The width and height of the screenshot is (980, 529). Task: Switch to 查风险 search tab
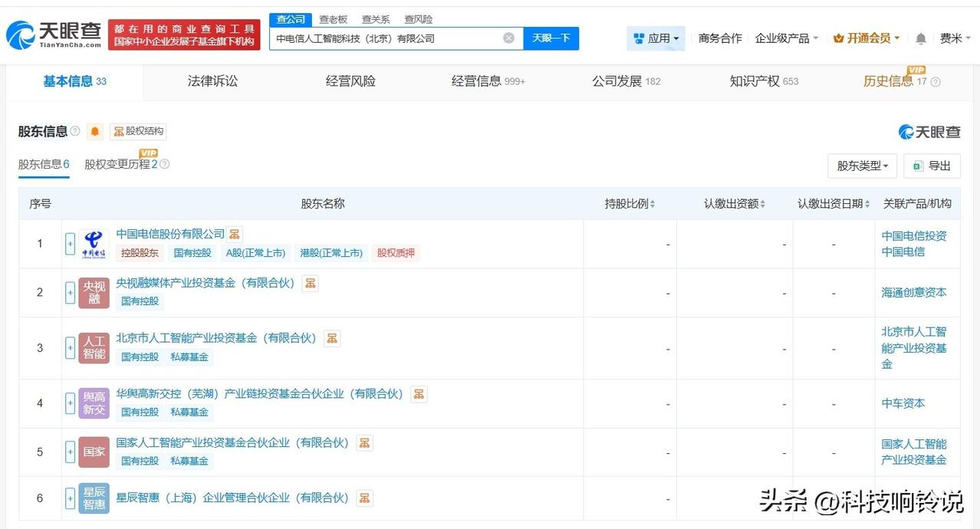tap(418, 19)
